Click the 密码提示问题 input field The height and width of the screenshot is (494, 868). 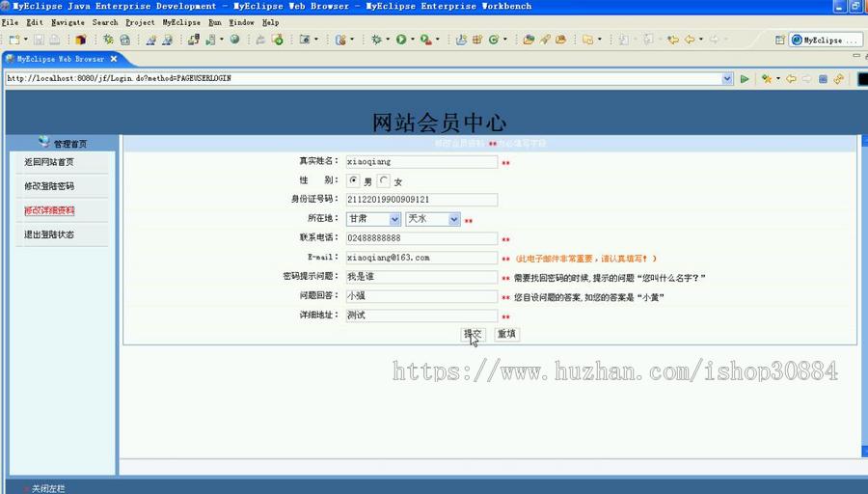pos(421,276)
